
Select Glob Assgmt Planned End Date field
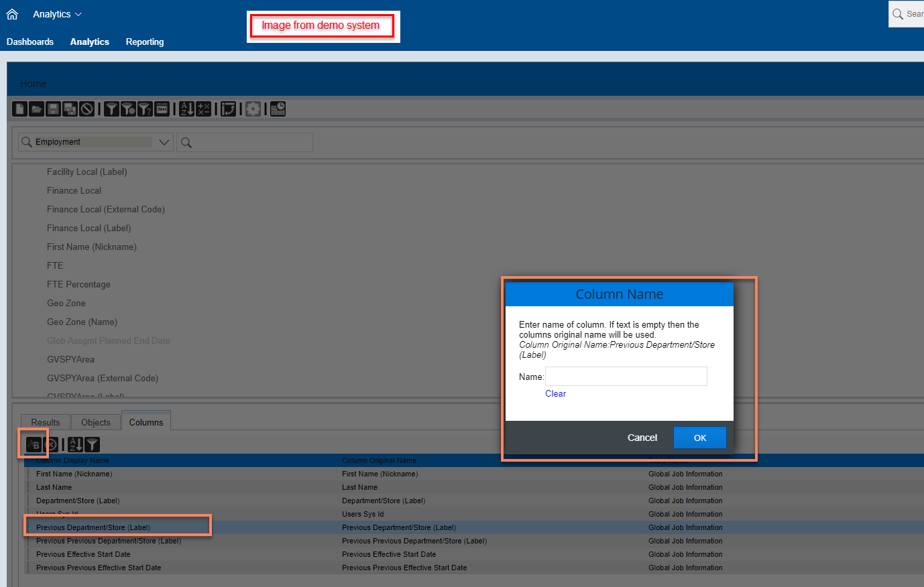(x=108, y=340)
